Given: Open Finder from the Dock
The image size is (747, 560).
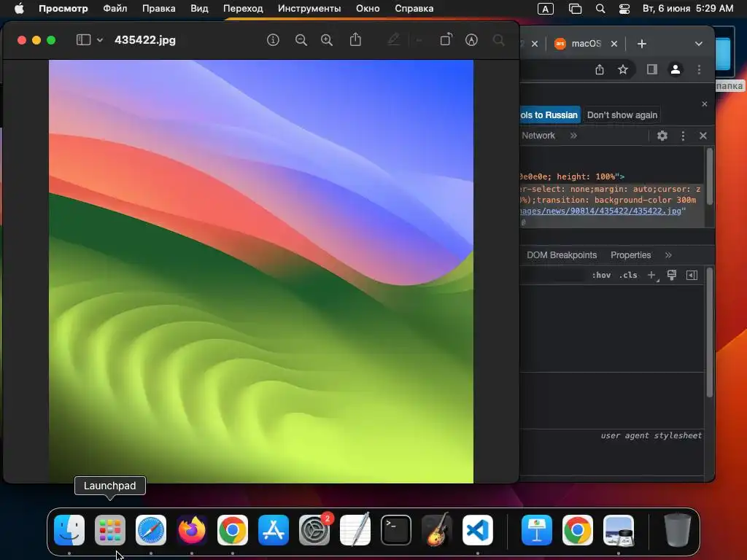Looking at the screenshot, I should 69,530.
